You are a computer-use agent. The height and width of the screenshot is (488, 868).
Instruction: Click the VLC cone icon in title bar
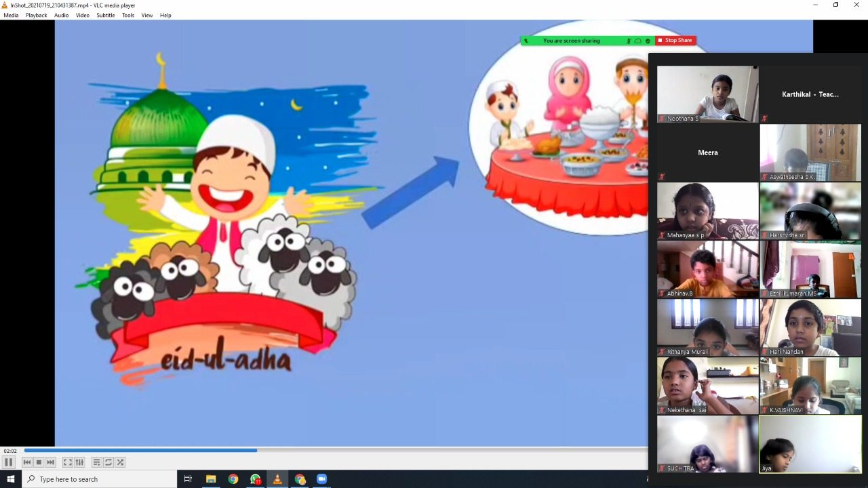5,5
